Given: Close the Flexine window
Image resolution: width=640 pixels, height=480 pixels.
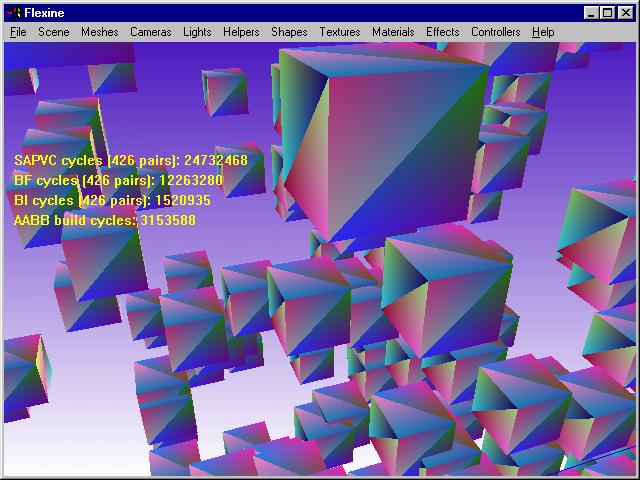Looking at the screenshot, I should [x=625, y=13].
